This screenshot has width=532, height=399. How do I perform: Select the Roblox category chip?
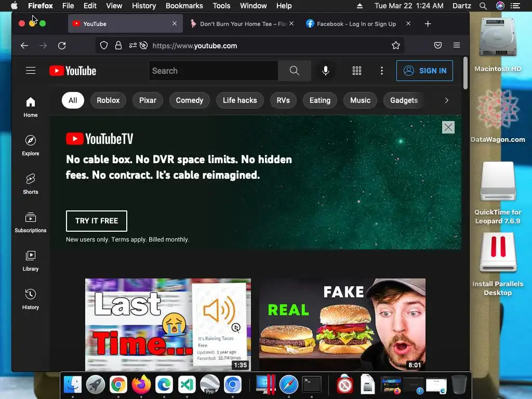pos(108,100)
